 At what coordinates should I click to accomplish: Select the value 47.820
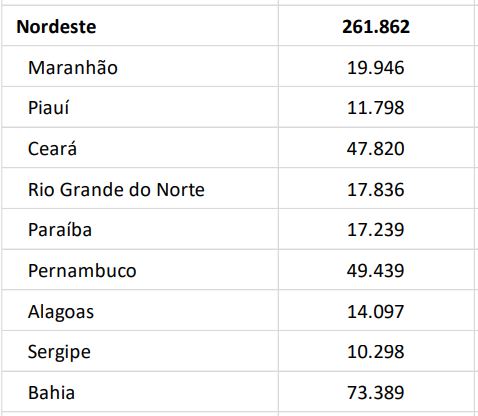point(376,148)
